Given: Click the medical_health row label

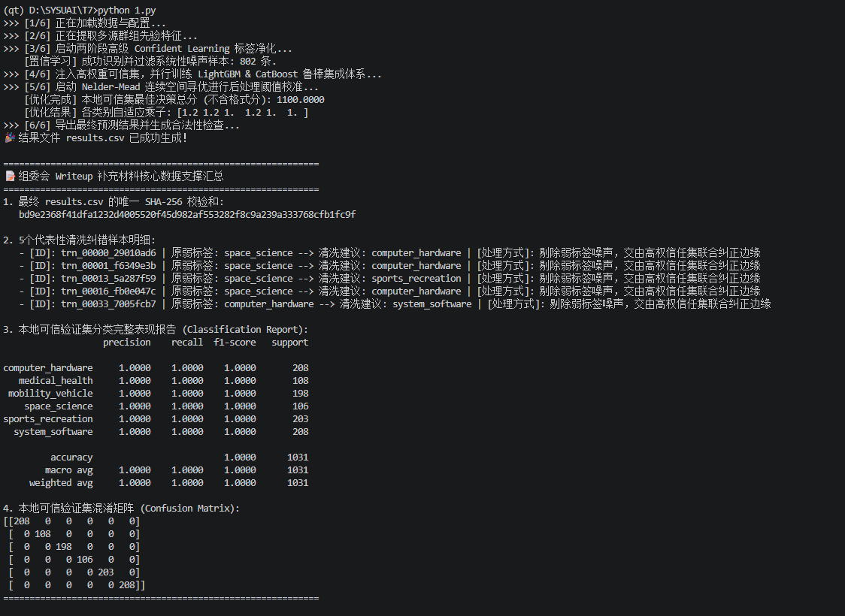Looking at the screenshot, I should coord(56,381).
